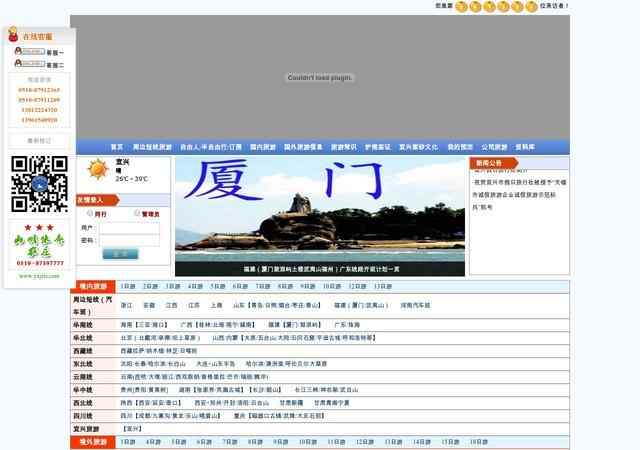Viewport: 640px width, 450px height.
Task: Open the 浙江 short-trip link
Action: (x=127, y=305)
